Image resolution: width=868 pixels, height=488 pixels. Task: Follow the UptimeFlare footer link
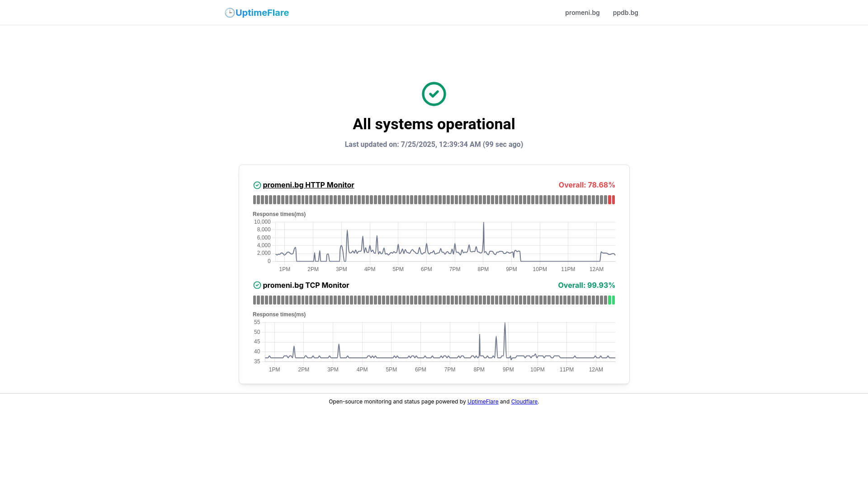coord(483,402)
